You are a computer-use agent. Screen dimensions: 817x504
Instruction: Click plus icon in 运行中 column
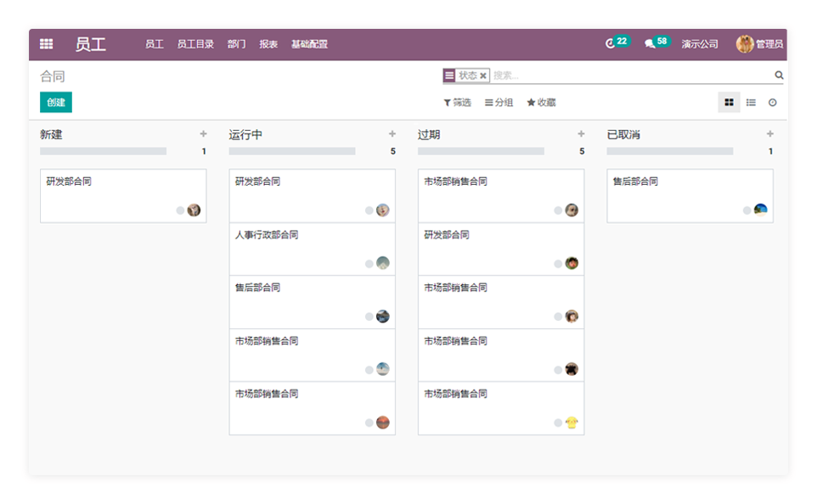tap(392, 134)
